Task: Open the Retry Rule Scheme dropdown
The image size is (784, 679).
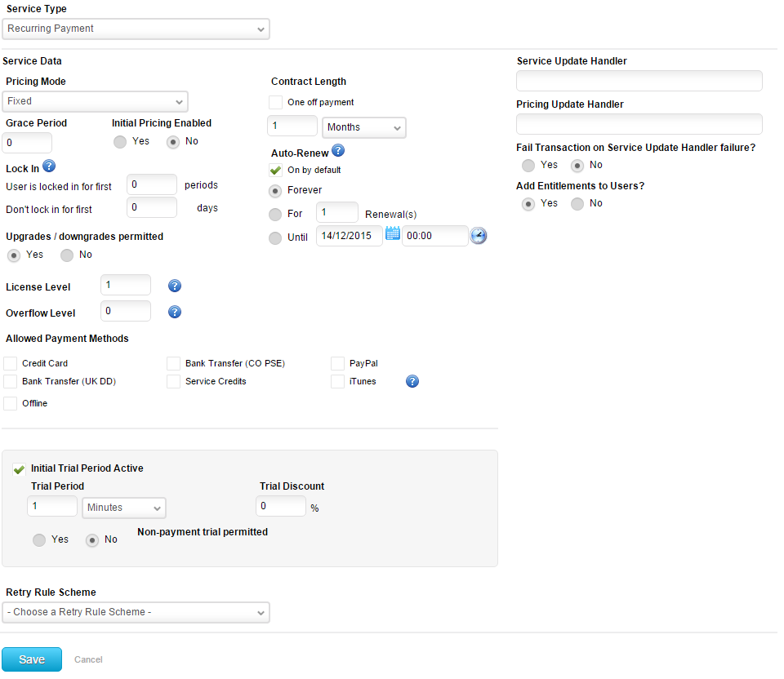Action: (x=136, y=612)
